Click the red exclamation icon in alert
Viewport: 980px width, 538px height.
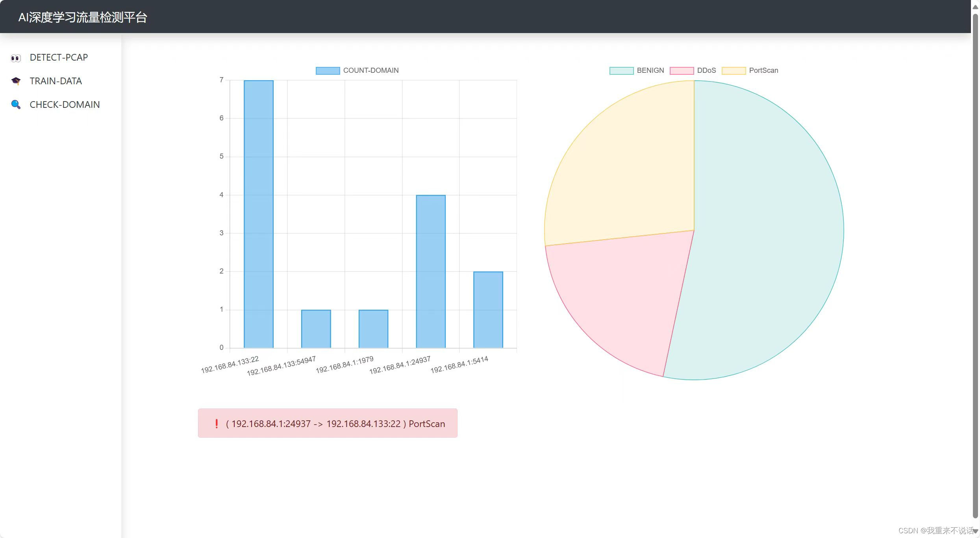coord(216,424)
